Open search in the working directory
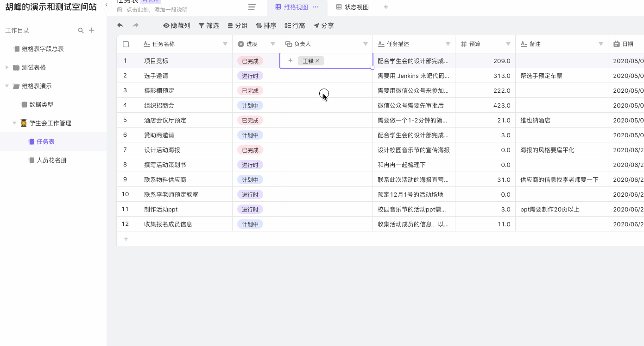 click(81, 31)
